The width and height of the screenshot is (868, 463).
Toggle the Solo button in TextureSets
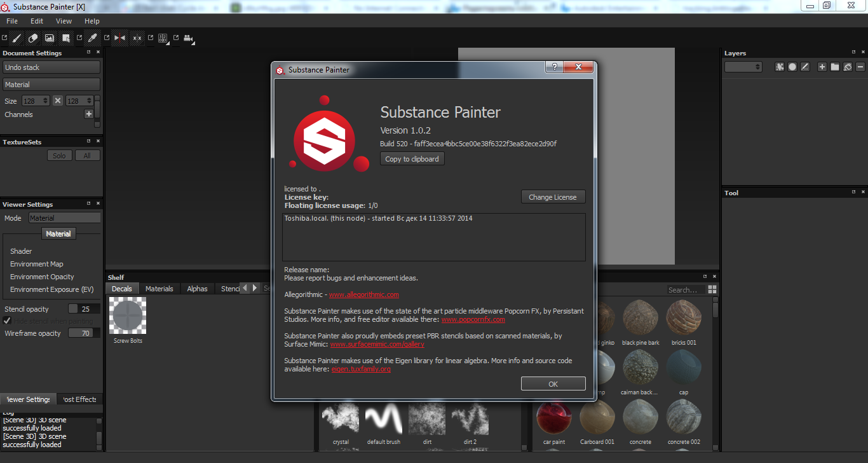coord(59,155)
